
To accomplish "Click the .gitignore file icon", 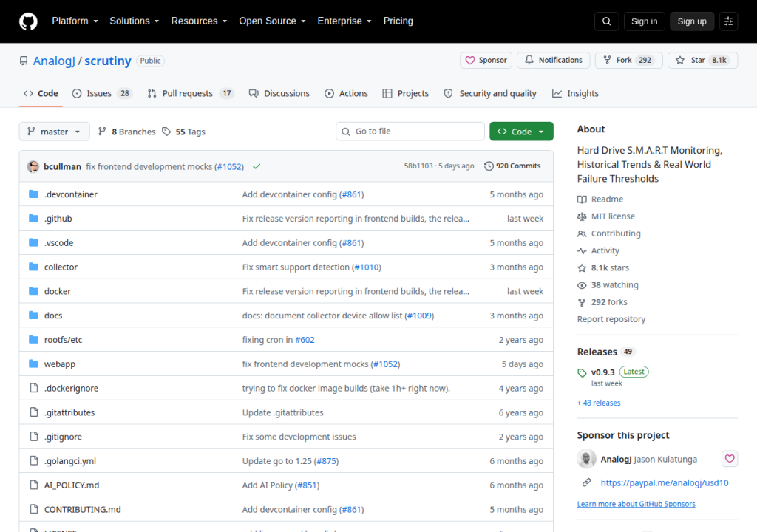I will (34, 437).
